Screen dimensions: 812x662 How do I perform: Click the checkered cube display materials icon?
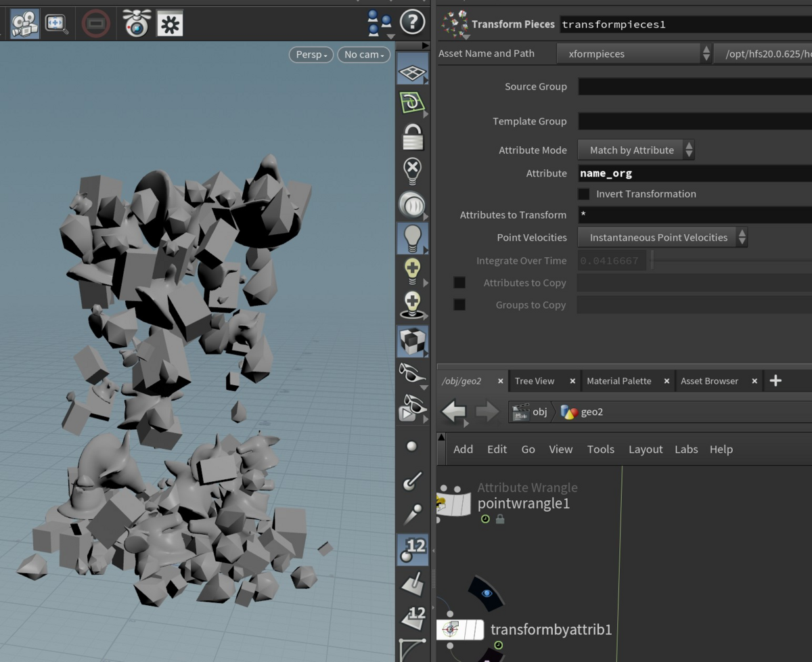tap(412, 341)
